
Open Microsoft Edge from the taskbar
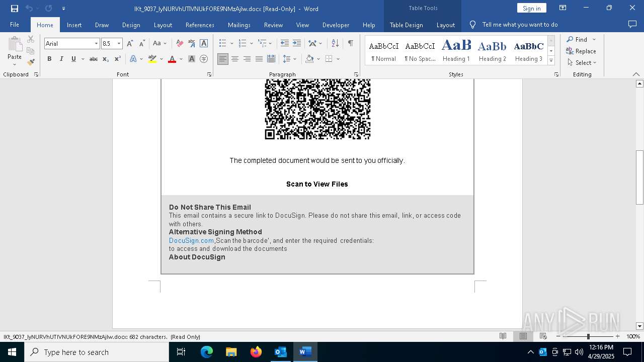coord(207,352)
